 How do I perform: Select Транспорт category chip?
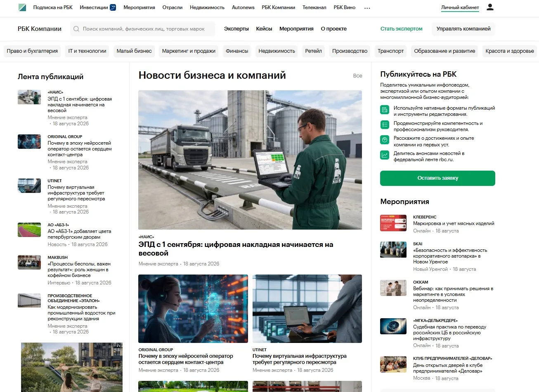tap(390, 51)
